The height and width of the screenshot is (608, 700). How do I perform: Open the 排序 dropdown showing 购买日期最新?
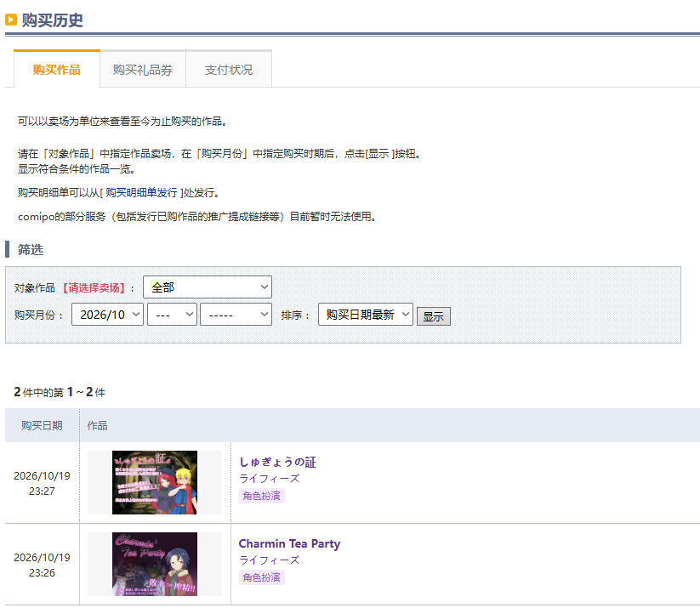click(x=365, y=315)
